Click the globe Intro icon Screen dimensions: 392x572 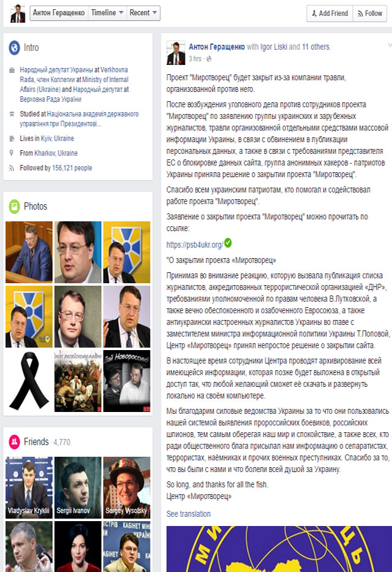[14, 48]
